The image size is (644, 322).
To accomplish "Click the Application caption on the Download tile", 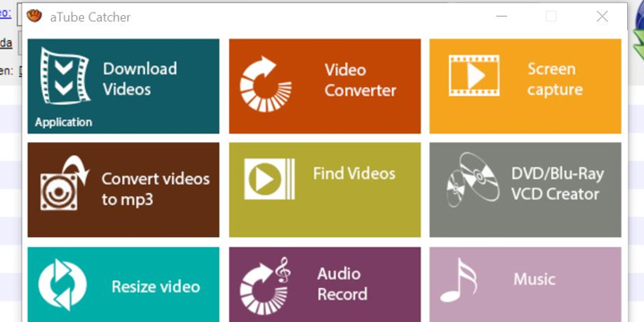I will pos(64,122).
